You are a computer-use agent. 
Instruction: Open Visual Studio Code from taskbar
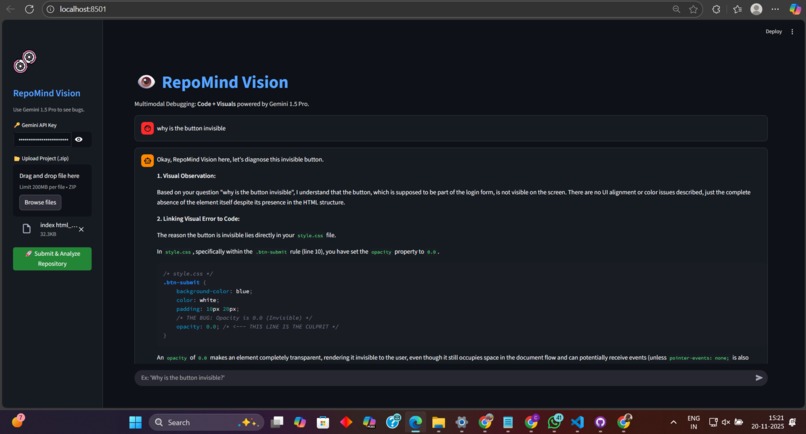[x=577, y=423]
